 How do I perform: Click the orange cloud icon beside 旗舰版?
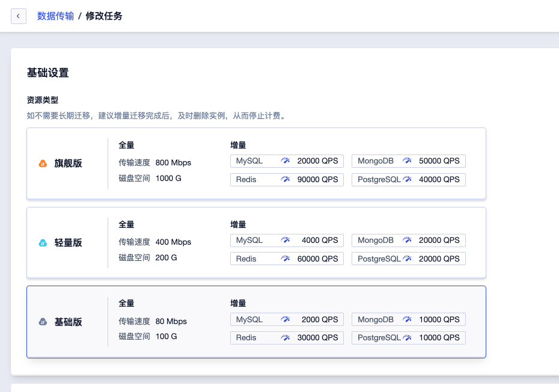(42, 163)
